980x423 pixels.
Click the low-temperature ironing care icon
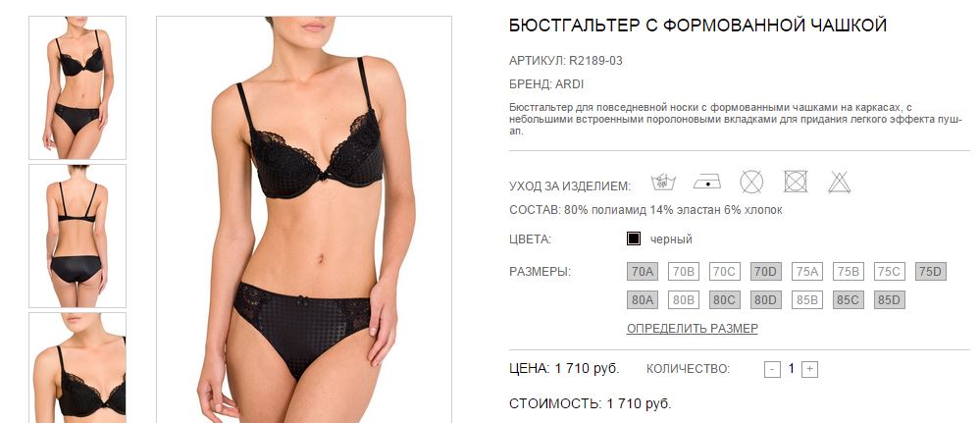click(x=707, y=183)
